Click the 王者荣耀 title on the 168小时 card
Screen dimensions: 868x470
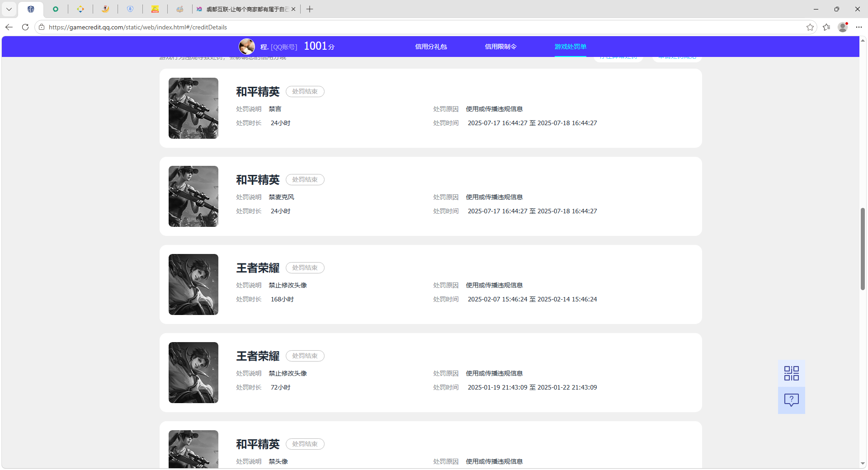(x=258, y=268)
